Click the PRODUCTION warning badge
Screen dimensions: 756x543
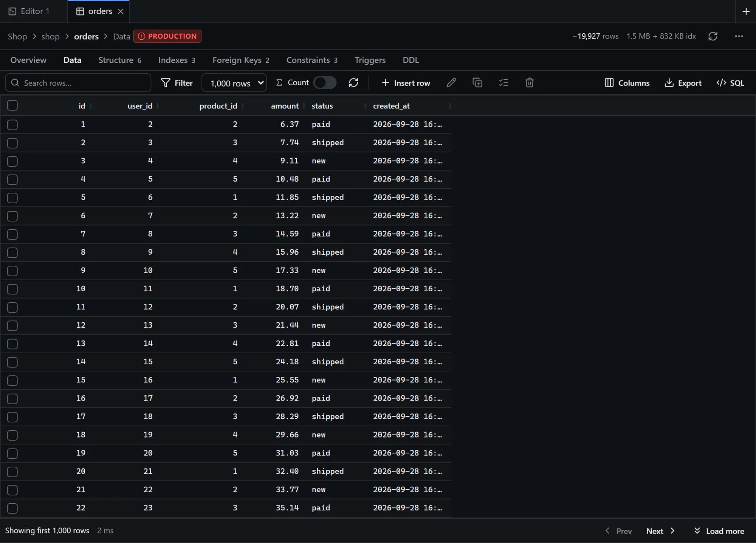167,36
